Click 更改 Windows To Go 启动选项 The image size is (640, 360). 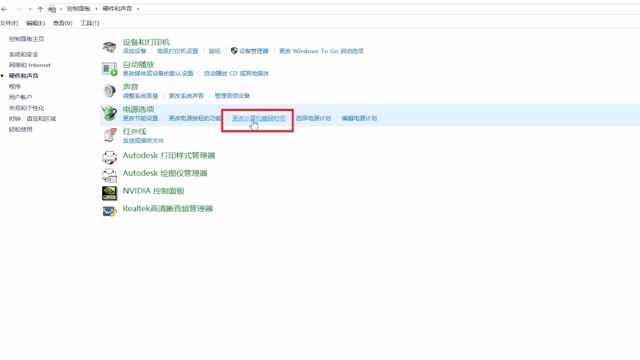click(322, 51)
